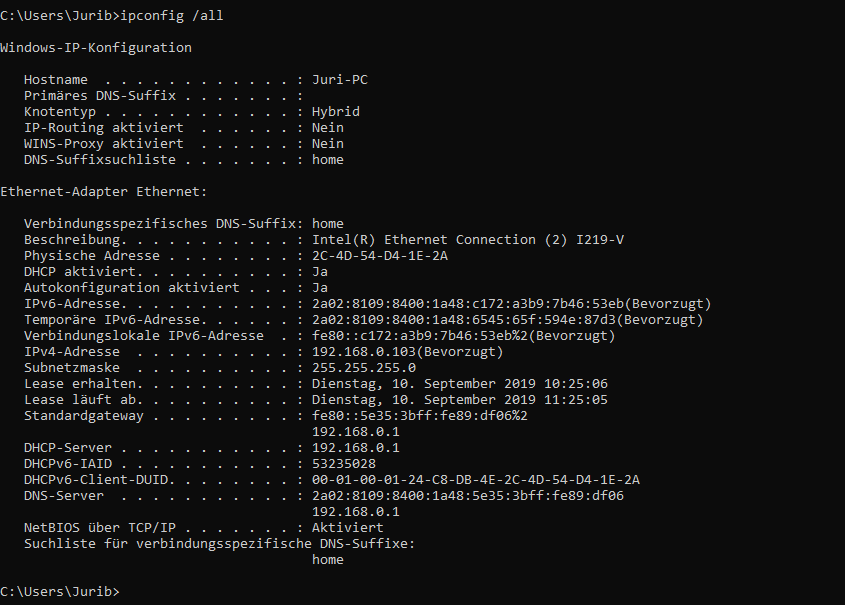Click the Knotentyp value Hybrid
This screenshot has width=845, height=605.
336,112
